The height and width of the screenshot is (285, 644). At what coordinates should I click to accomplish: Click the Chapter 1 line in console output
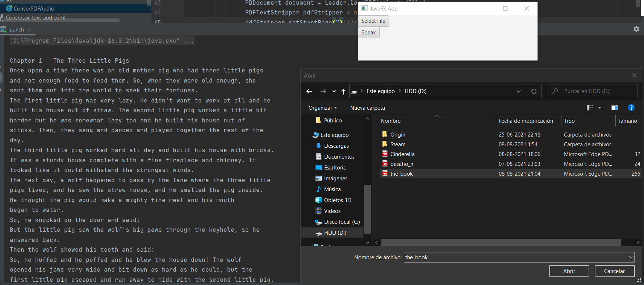click(69, 60)
